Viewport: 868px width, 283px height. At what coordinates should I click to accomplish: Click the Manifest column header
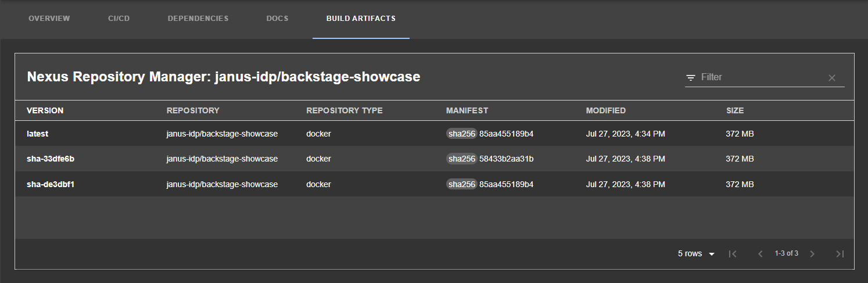467,110
